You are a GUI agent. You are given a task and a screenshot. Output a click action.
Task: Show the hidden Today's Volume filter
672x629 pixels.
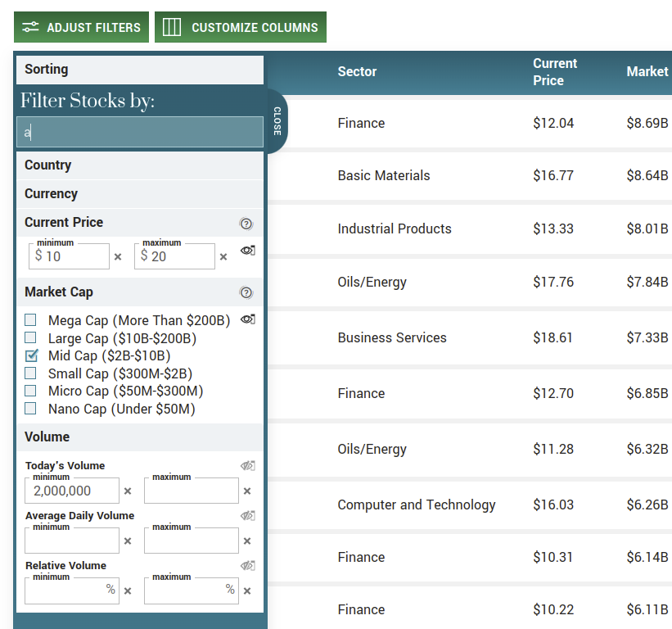(248, 465)
